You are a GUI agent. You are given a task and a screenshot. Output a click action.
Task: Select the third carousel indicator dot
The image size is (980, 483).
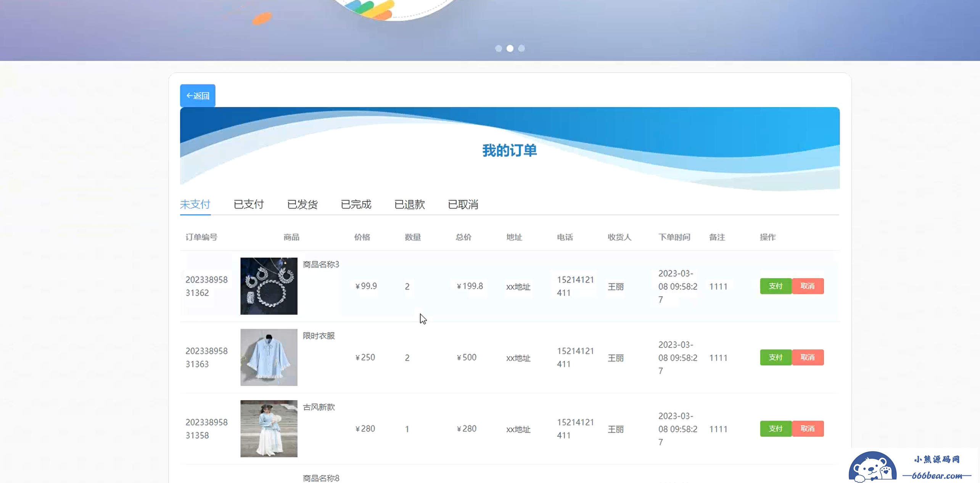click(x=521, y=48)
